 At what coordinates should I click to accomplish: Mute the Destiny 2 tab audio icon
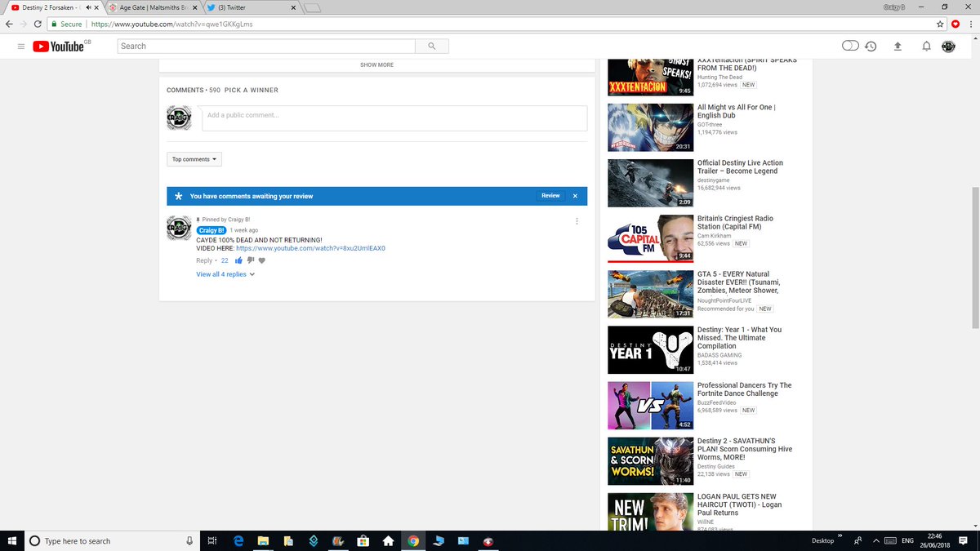[x=87, y=7]
